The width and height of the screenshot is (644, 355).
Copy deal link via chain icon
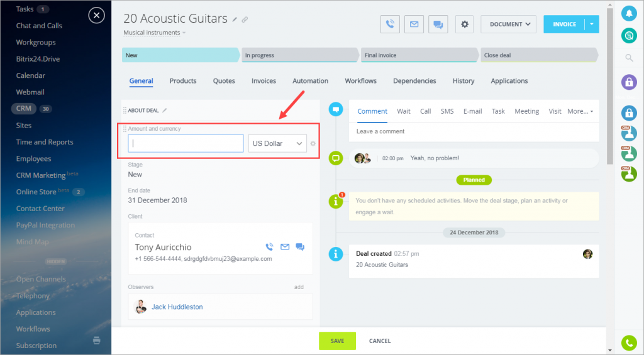(x=245, y=19)
